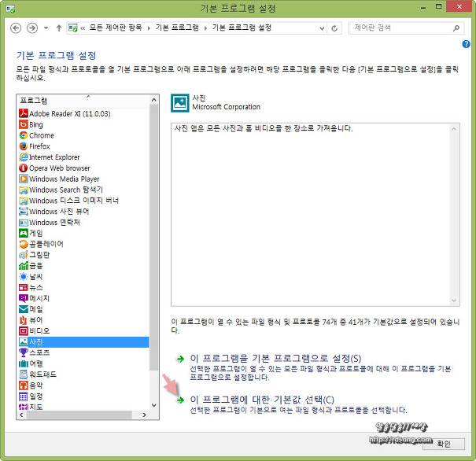The width and height of the screenshot is (476, 461).
Task: Open the address bar history dropdown arrow
Action: click(x=322, y=28)
